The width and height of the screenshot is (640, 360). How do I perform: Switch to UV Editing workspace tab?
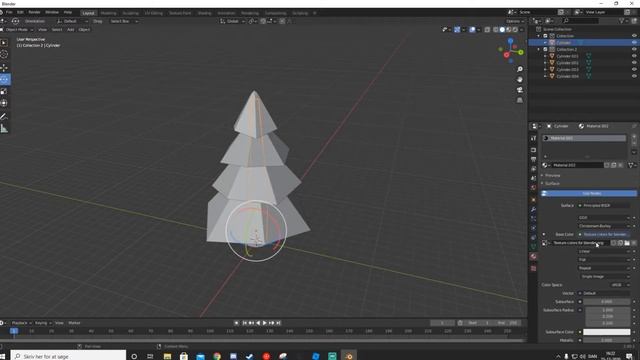click(153, 13)
